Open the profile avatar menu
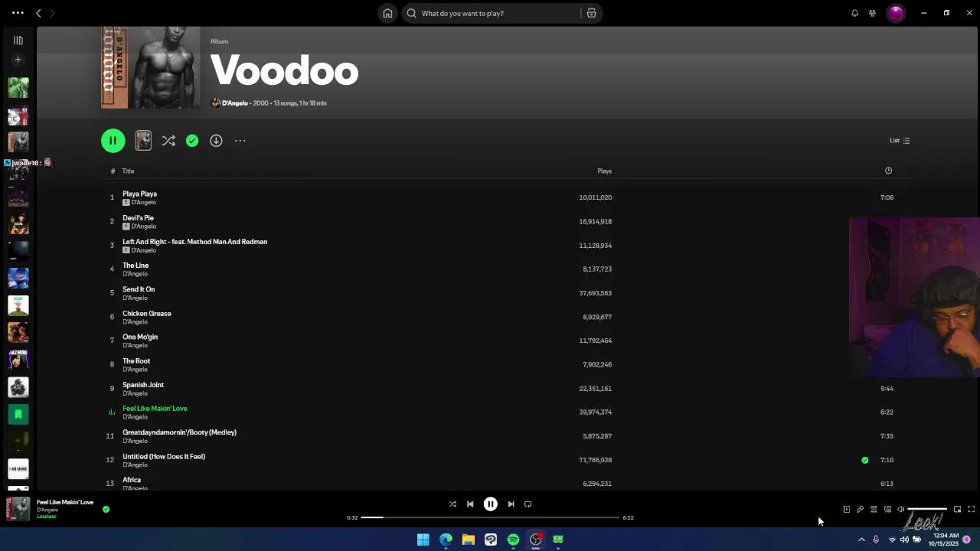The height and width of the screenshot is (551, 980). tap(896, 13)
